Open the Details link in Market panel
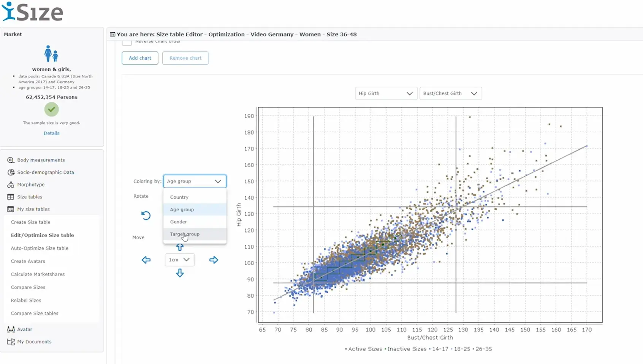643x364 pixels. point(51,133)
